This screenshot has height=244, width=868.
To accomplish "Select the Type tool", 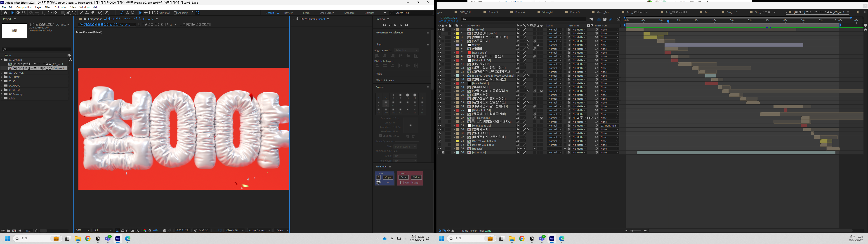I will tap(74, 13).
